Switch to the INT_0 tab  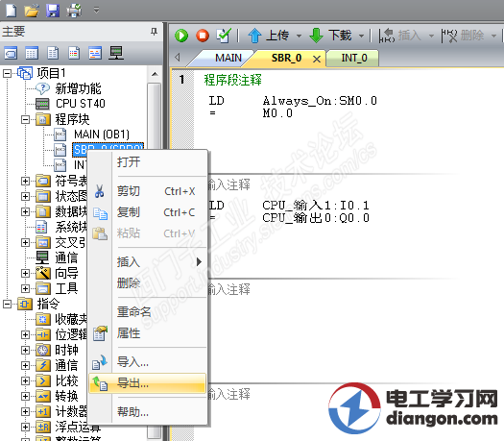pos(354,58)
